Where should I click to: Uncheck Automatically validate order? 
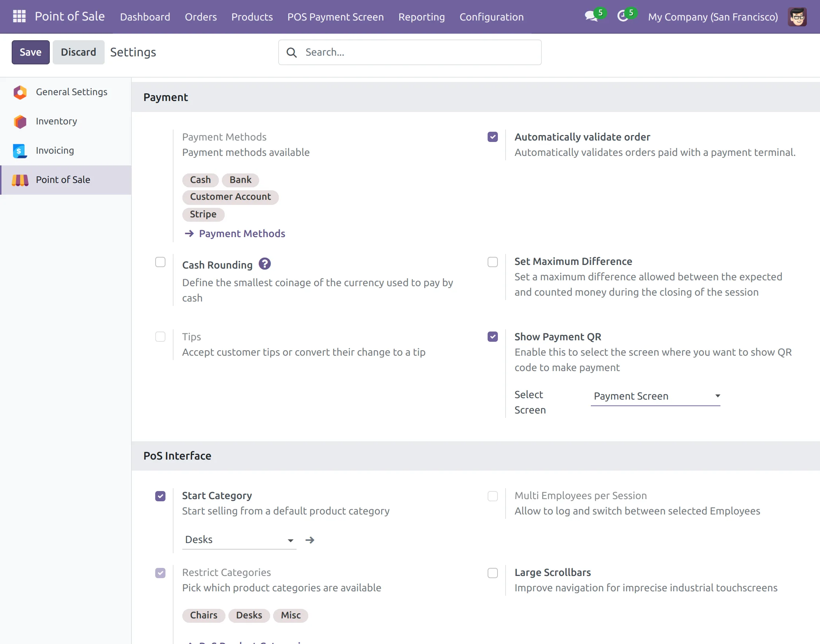[492, 137]
